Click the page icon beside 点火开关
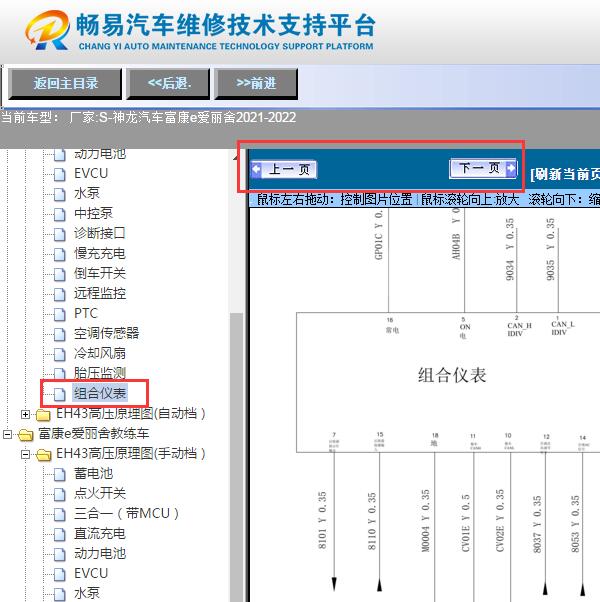This screenshot has height=602, width=600. 60,494
